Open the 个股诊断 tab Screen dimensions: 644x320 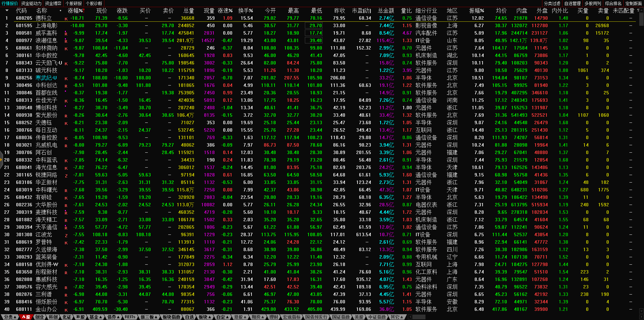(x=94, y=3)
